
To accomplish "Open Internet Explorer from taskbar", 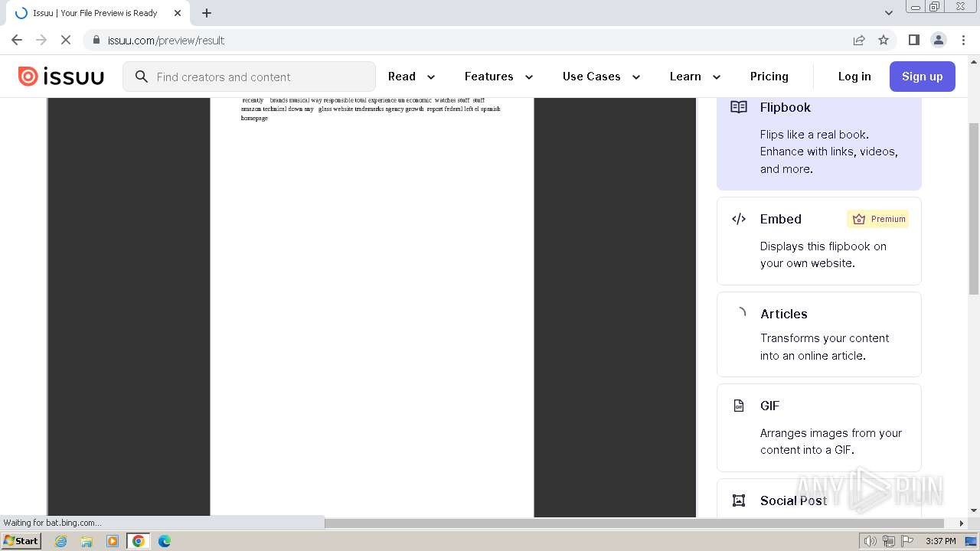I will click(x=60, y=541).
